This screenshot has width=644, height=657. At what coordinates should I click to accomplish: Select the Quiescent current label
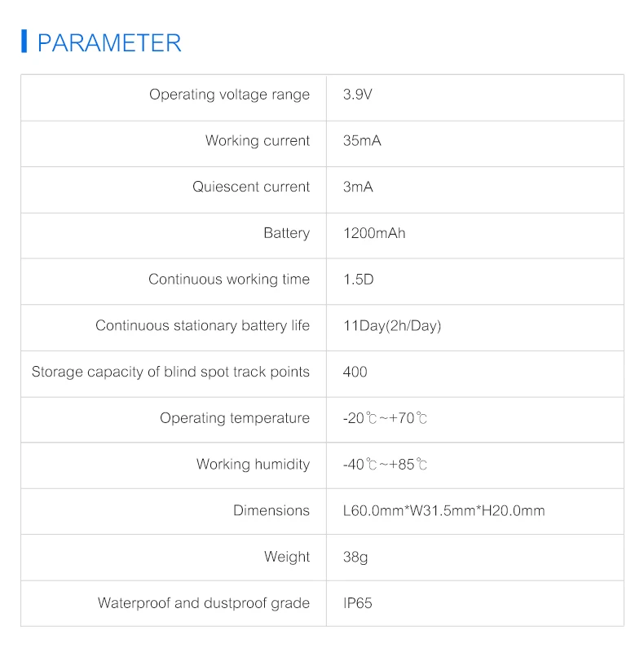pyautogui.click(x=251, y=187)
